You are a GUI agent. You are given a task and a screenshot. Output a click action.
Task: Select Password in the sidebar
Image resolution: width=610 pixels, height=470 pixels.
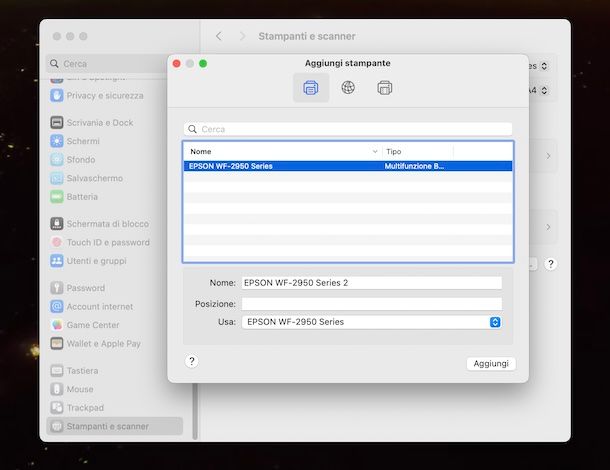tap(77, 288)
